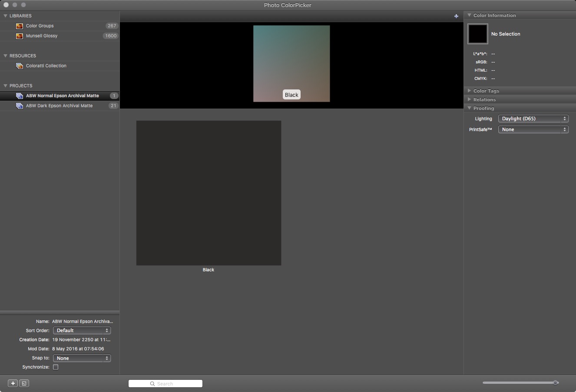Expand the Relations panel
Image resolution: width=576 pixels, height=392 pixels.
coord(470,99)
